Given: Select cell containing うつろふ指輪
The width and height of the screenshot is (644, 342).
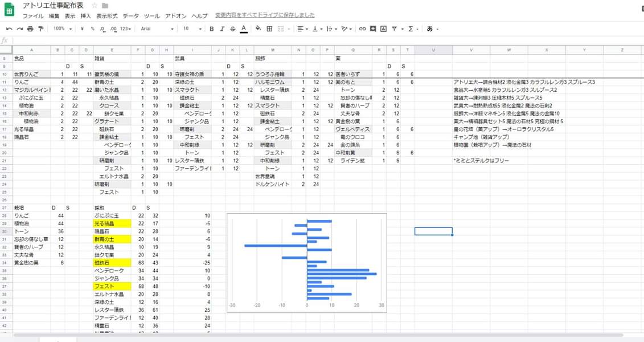Looking at the screenshot, I should 273,75.
